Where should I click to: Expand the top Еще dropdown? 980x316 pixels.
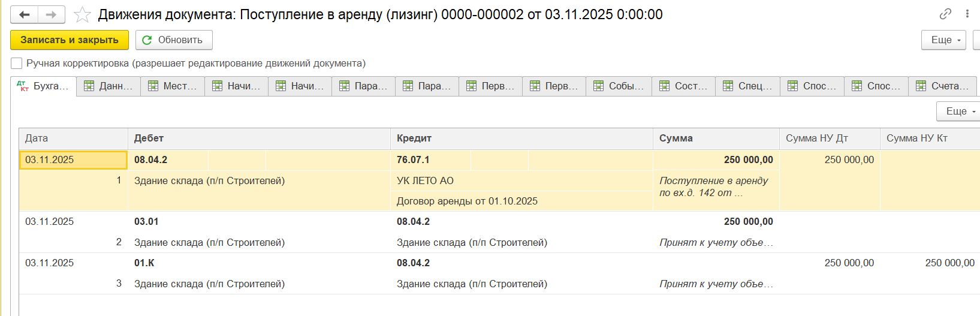(943, 40)
